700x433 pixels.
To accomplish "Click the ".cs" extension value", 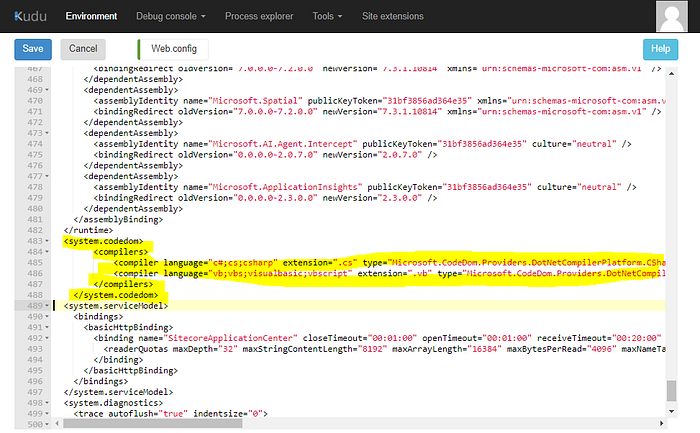I will (x=345, y=262).
